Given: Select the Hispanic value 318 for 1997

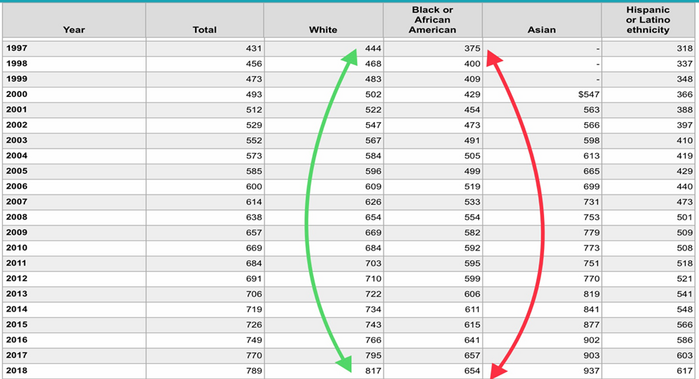Looking at the screenshot, I should (685, 48).
